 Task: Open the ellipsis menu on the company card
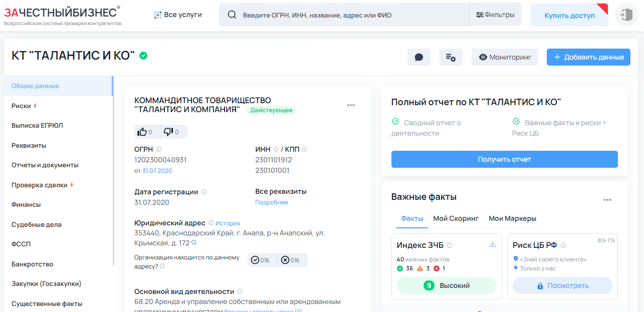(x=351, y=105)
